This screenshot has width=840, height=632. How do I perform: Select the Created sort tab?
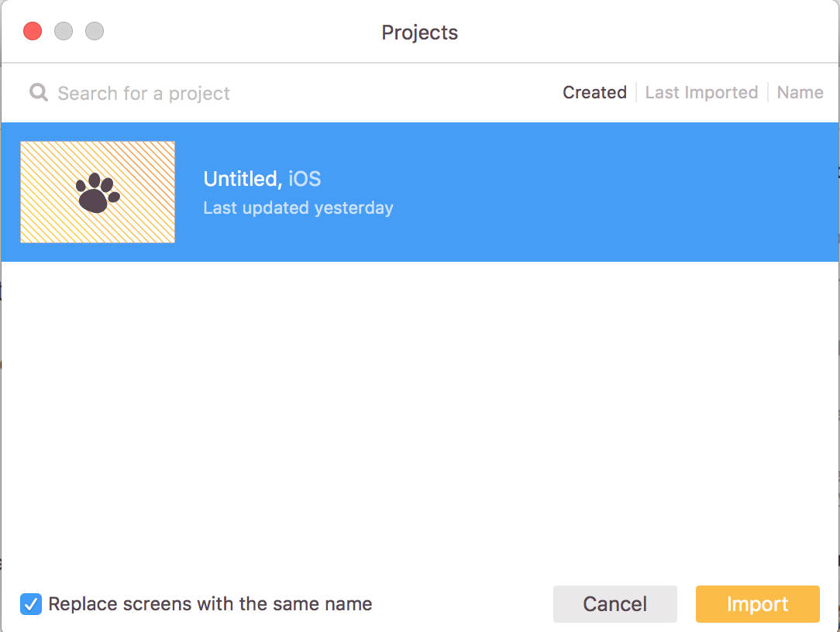coord(594,92)
